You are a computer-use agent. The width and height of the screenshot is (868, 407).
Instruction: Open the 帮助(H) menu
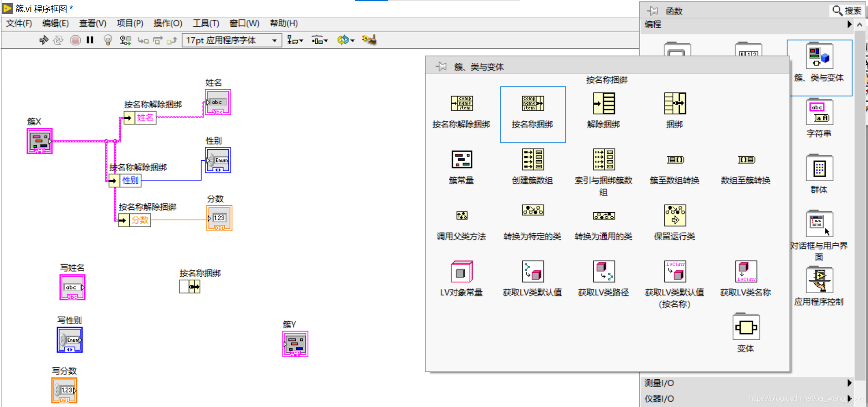click(284, 23)
